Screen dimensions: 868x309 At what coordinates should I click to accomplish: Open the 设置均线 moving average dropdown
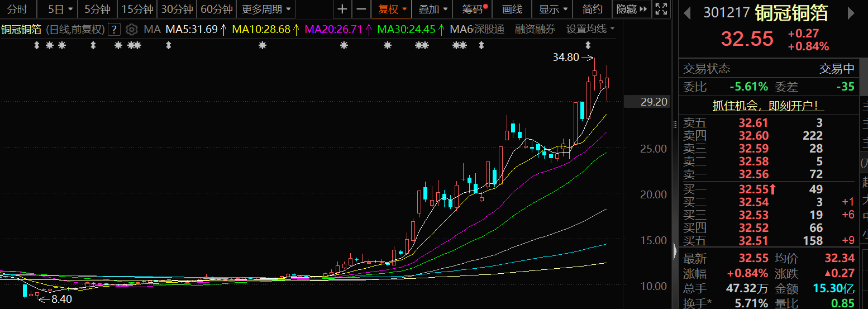590,29
